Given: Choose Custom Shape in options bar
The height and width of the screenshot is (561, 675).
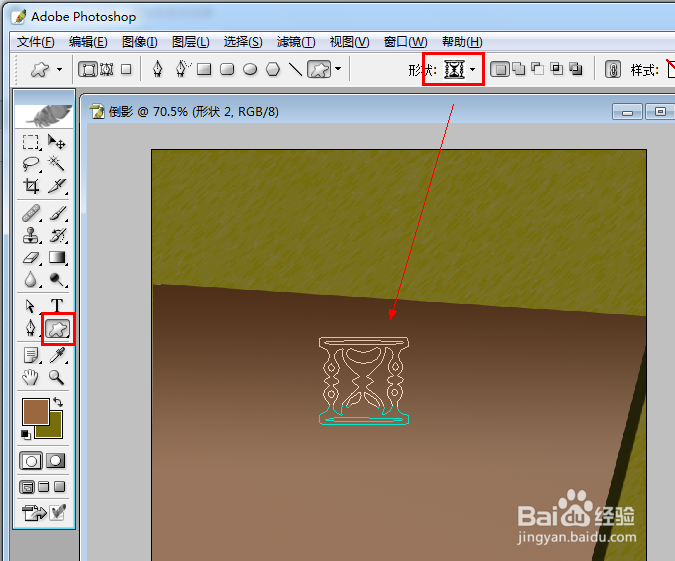Looking at the screenshot, I should point(319,69).
